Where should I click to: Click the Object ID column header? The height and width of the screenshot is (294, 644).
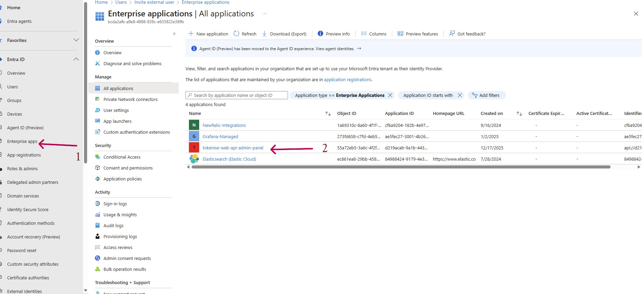click(346, 114)
